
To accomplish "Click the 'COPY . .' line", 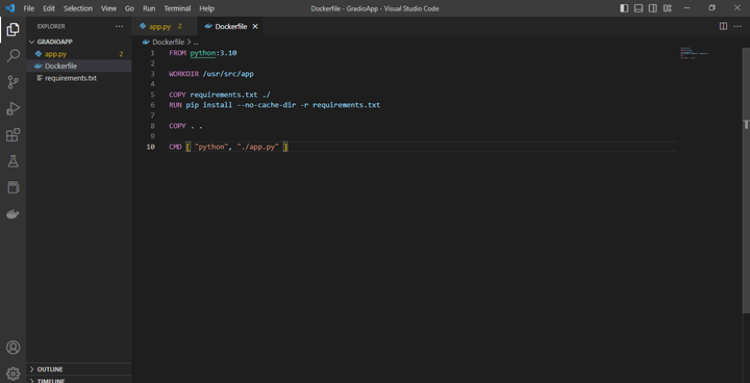I will point(186,126).
